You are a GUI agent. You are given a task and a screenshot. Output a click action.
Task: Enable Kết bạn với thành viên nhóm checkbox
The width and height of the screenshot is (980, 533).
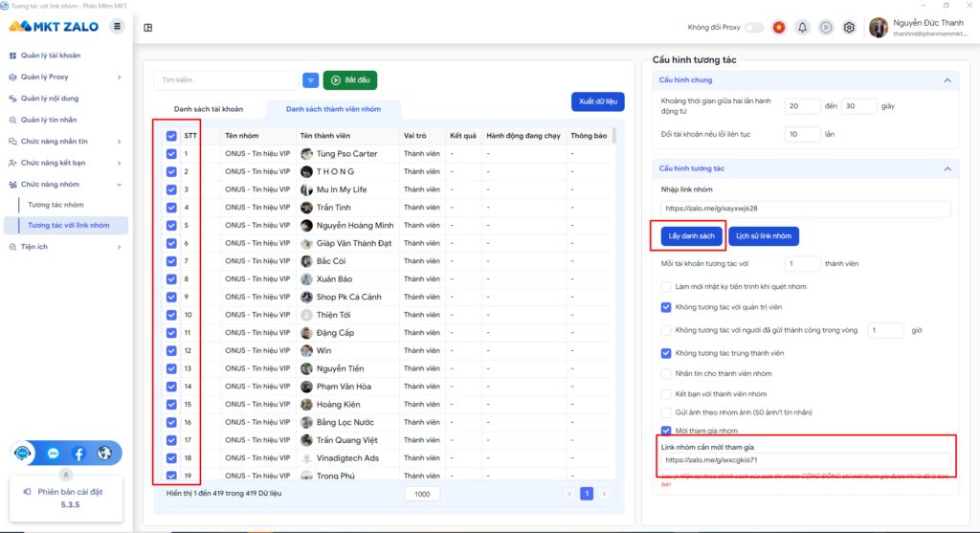click(x=666, y=393)
